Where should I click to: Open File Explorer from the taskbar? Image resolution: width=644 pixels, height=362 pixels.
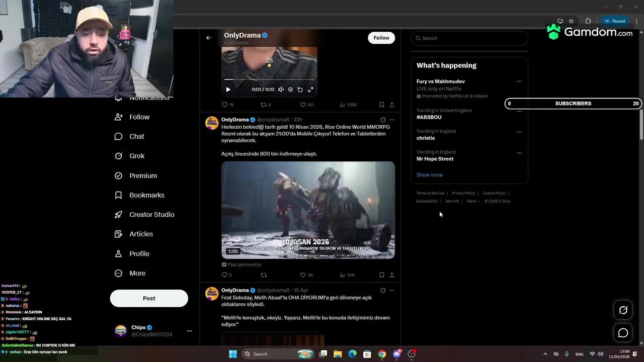click(x=338, y=354)
